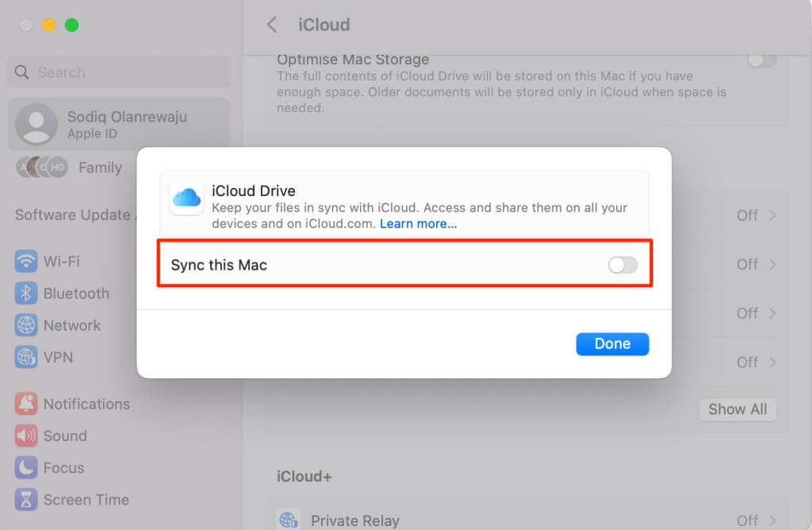Select the Notifications sidebar label
Image resolution: width=812 pixels, height=530 pixels.
[86, 404]
